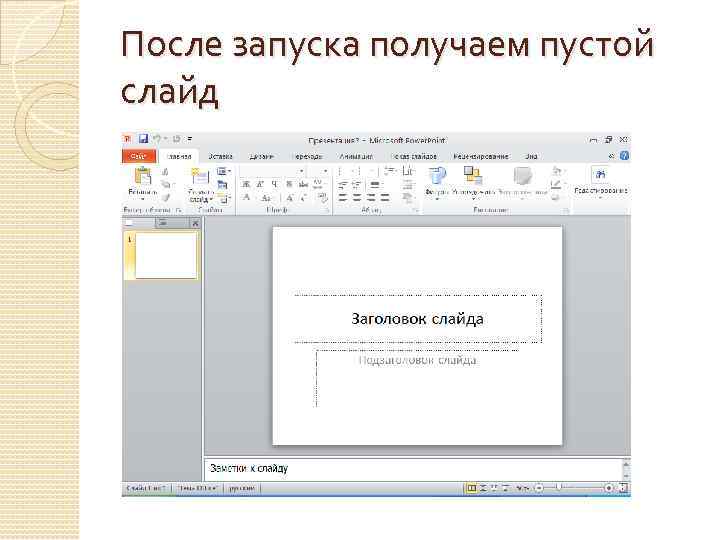Apply bulleted list formatting

(342, 171)
